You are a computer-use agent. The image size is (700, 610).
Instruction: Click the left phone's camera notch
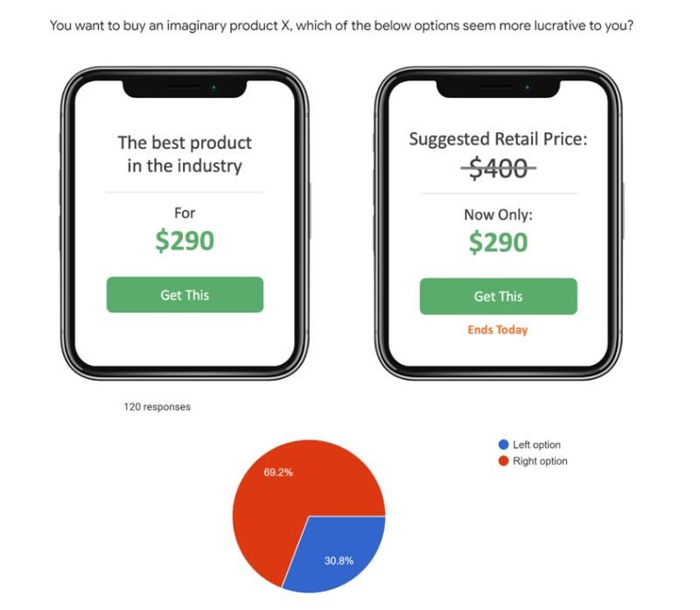[x=185, y=88]
